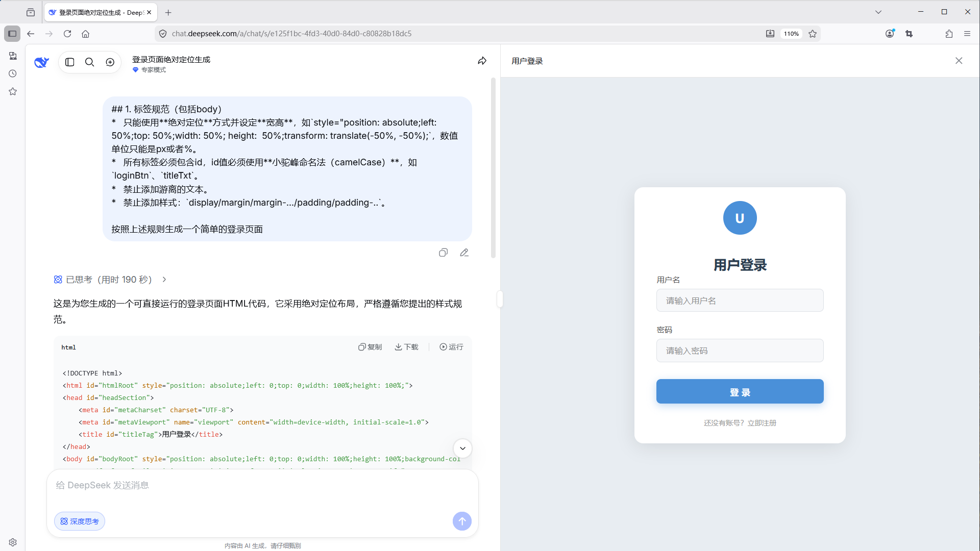Open the synced tabs sidebar icon

point(13,56)
